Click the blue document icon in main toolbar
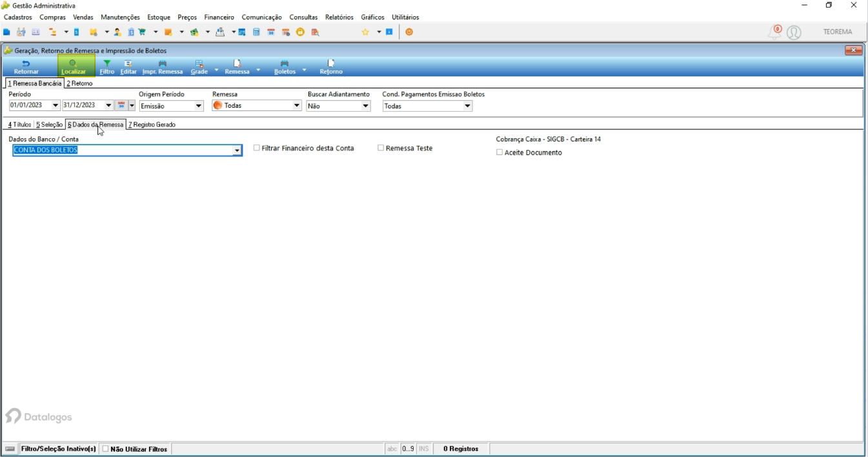Screen dimensions: 868x457 6,32
